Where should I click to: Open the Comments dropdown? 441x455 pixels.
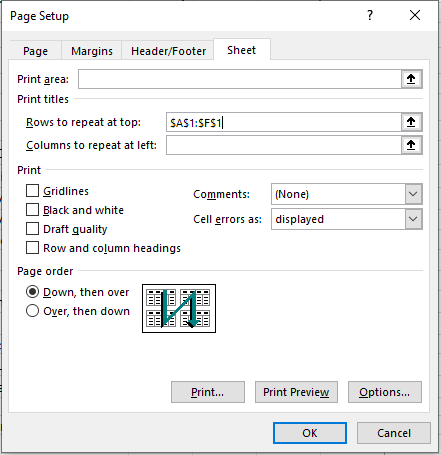point(413,194)
